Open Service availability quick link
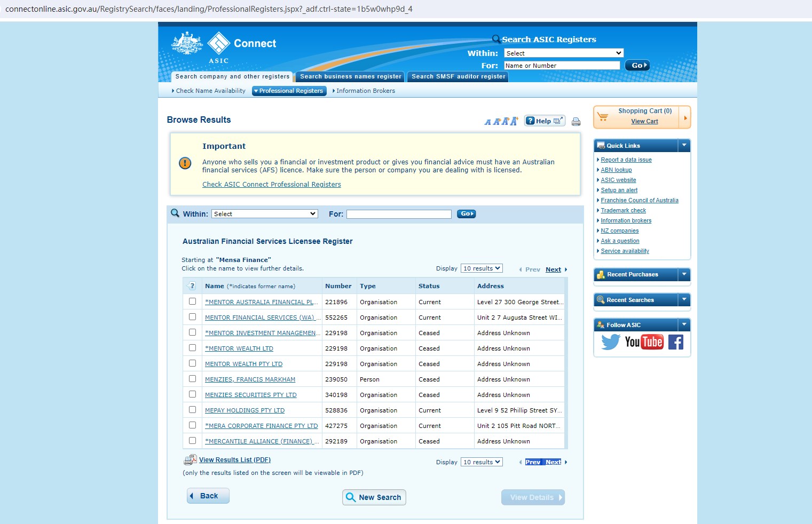Image resolution: width=812 pixels, height=524 pixels. coord(625,251)
